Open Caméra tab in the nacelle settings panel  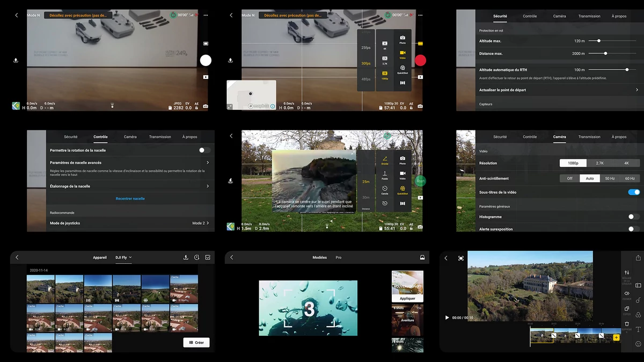[x=130, y=137]
